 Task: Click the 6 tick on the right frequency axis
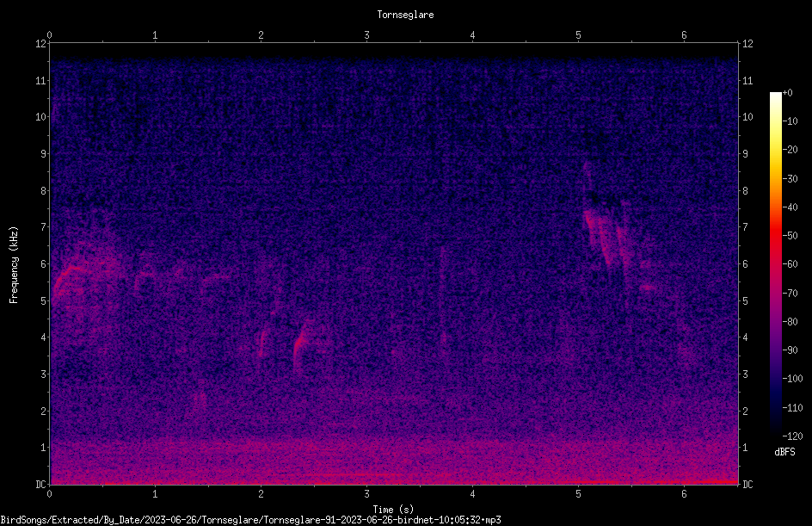pyautogui.click(x=745, y=264)
